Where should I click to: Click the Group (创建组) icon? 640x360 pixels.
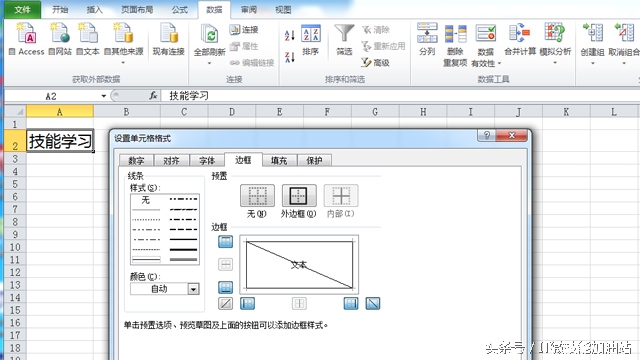click(x=593, y=33)
